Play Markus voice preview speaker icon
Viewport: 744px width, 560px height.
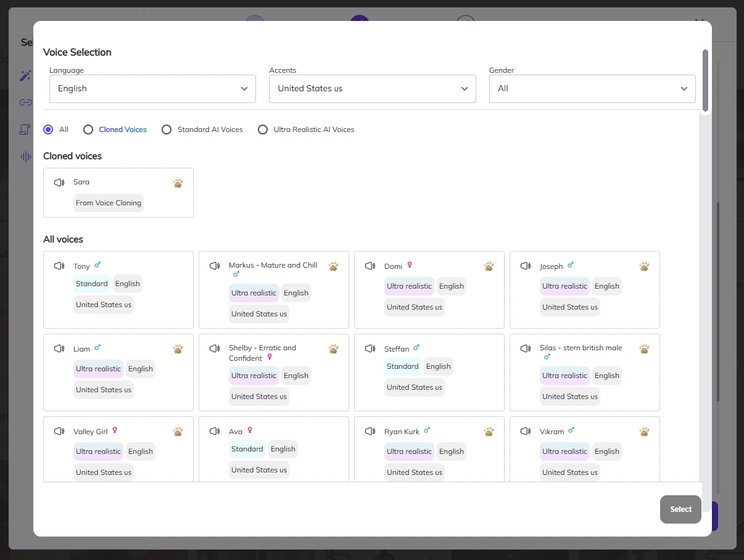(215, 266)
